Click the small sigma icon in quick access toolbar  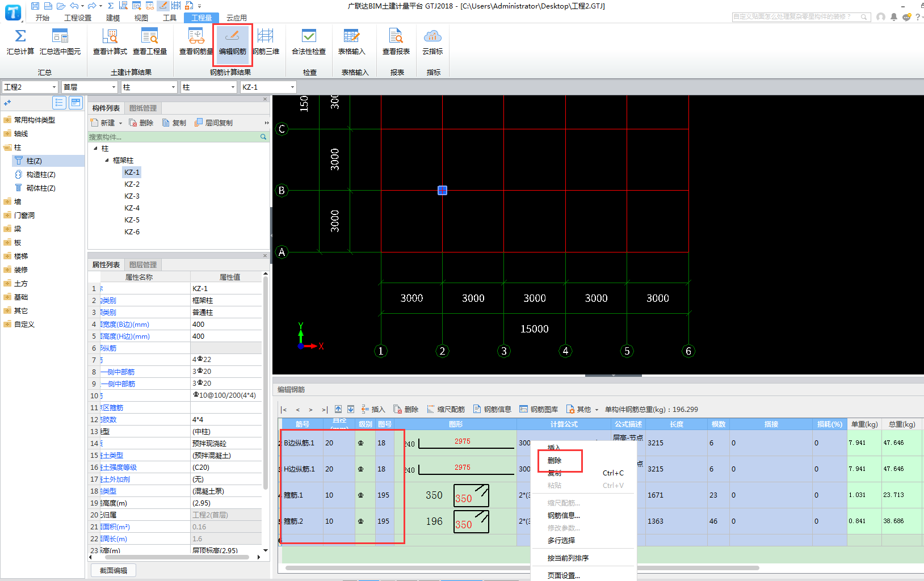[x=111, y=6]
